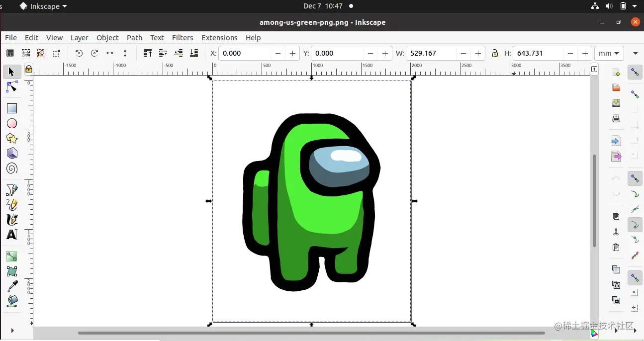
Task: Open the Filters menu
Action: pyautogui.click(x=183, y=38)
